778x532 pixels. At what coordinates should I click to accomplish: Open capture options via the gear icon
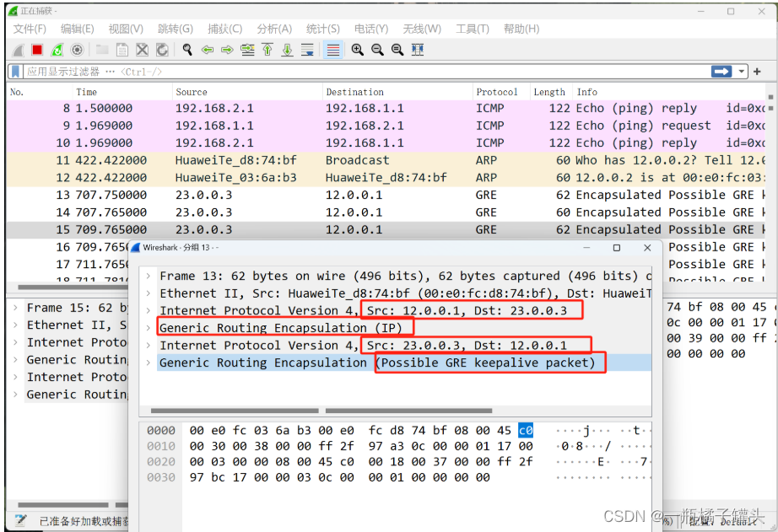click(76, 49)
